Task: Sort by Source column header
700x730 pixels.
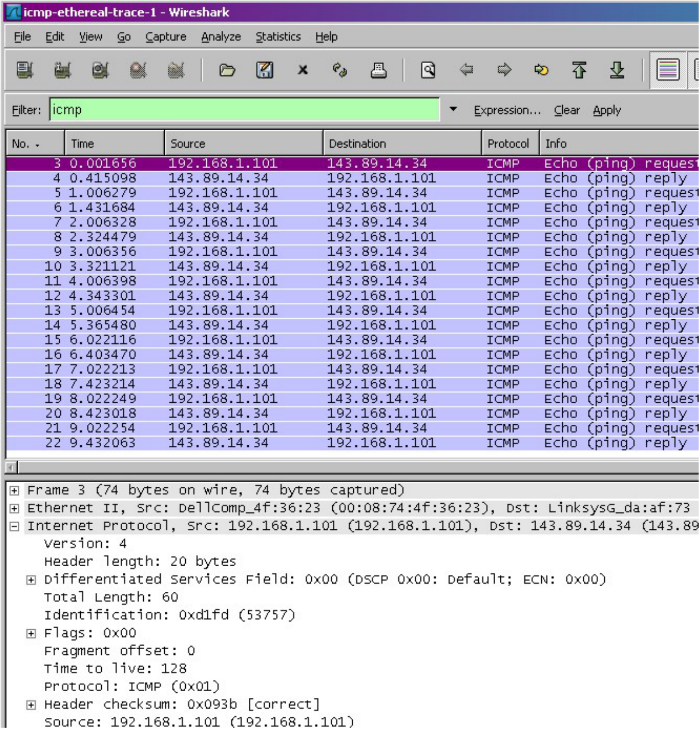Action: [x=244, y=144]
